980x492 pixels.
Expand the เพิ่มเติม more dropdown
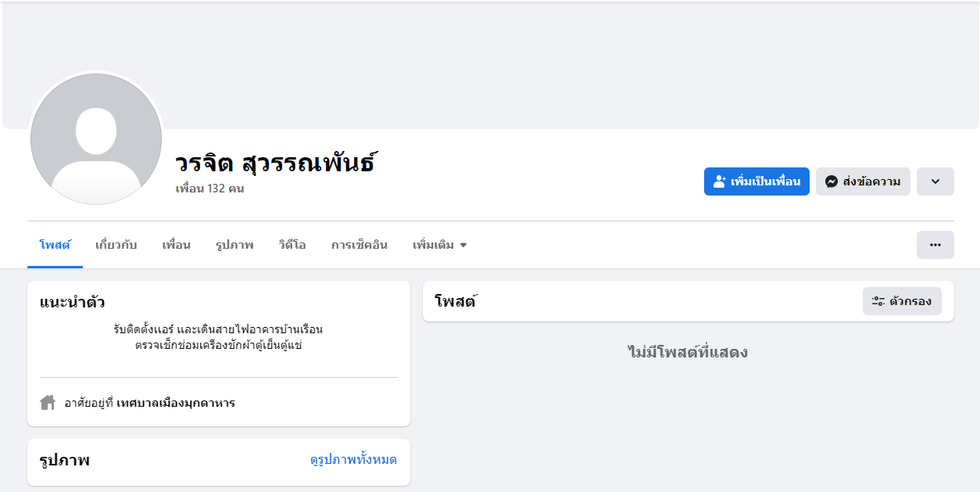[x=439, y=245]
